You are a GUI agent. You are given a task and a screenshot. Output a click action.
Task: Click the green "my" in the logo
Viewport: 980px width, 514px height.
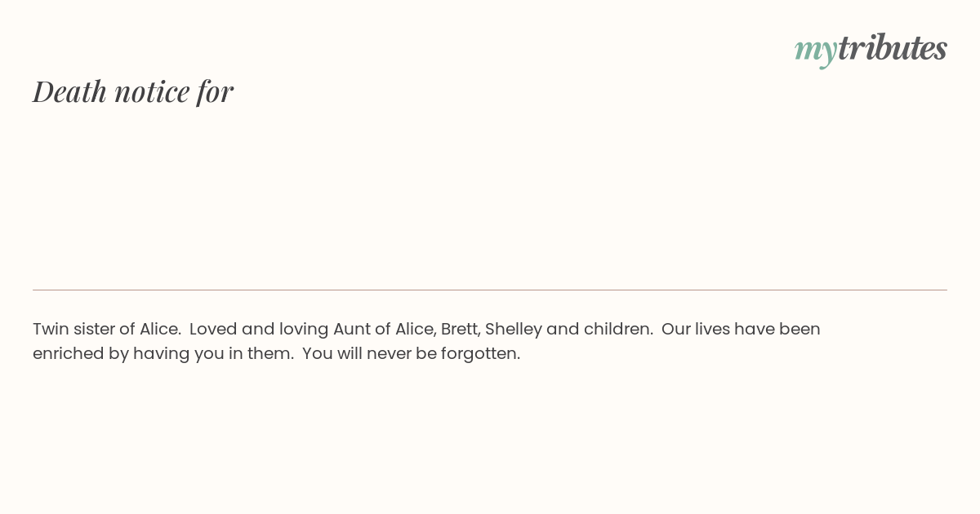click(x=816, y=51)
